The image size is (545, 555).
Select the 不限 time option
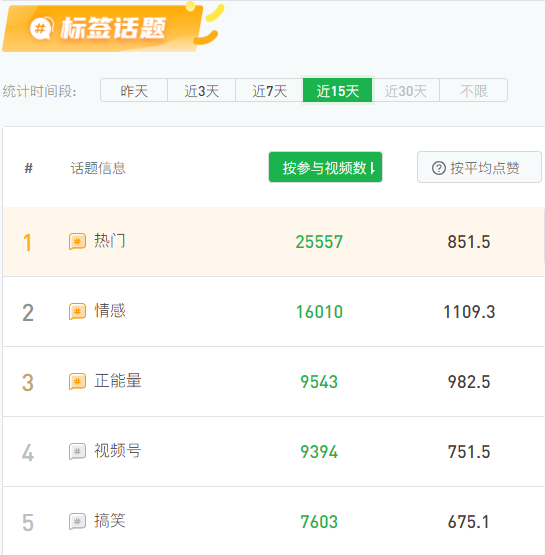(x=474, y=91)
